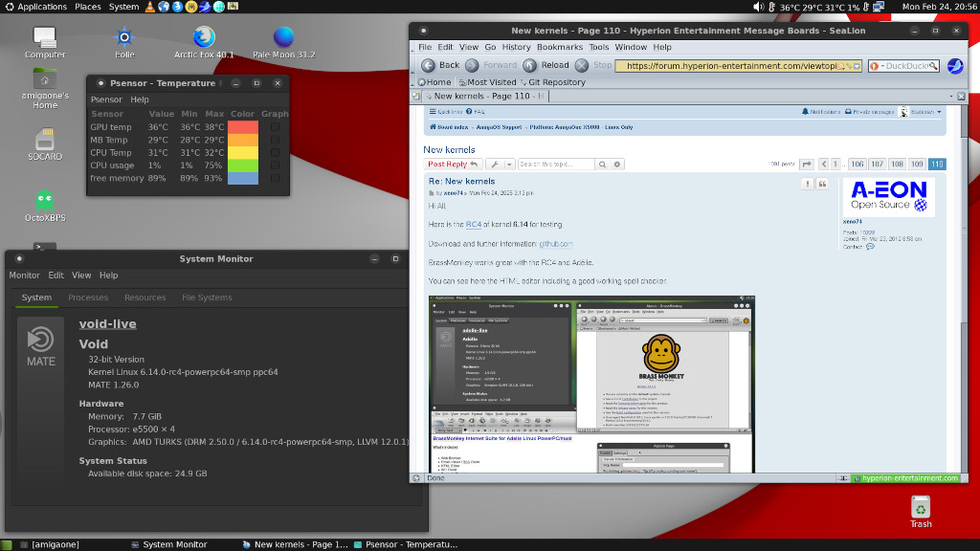Open the System menu in top panel
The height and width of the screenshot is (551, 980).
coord(123,7)
